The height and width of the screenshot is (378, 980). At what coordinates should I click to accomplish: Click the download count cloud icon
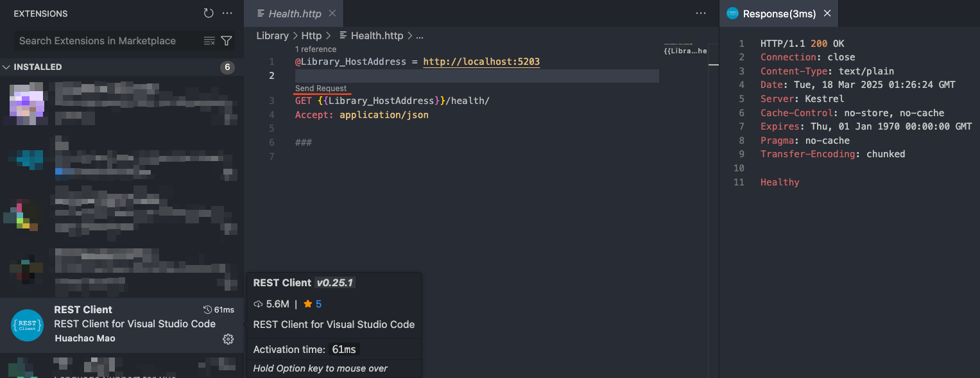[x=260, y=304]
